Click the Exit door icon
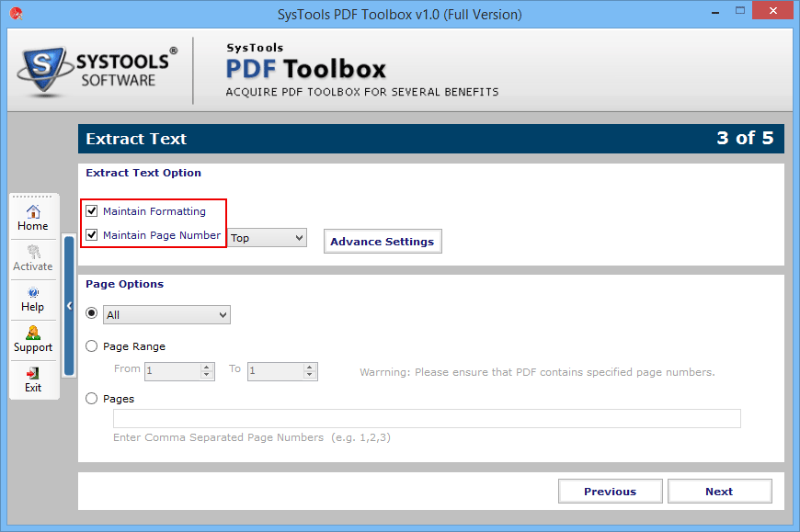The height and width of the screenshot is (532, 800). [33, 373]
